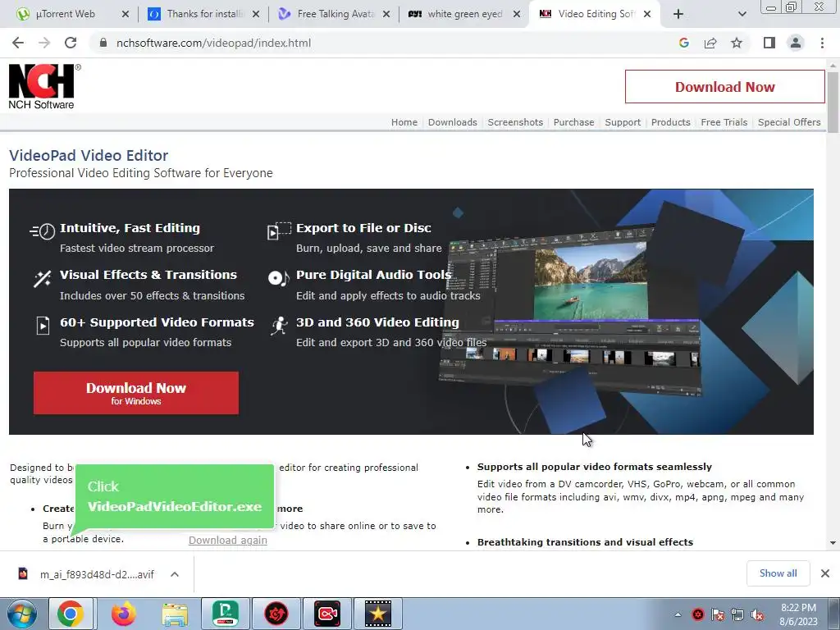Close the downloads bar

(825, 573)
